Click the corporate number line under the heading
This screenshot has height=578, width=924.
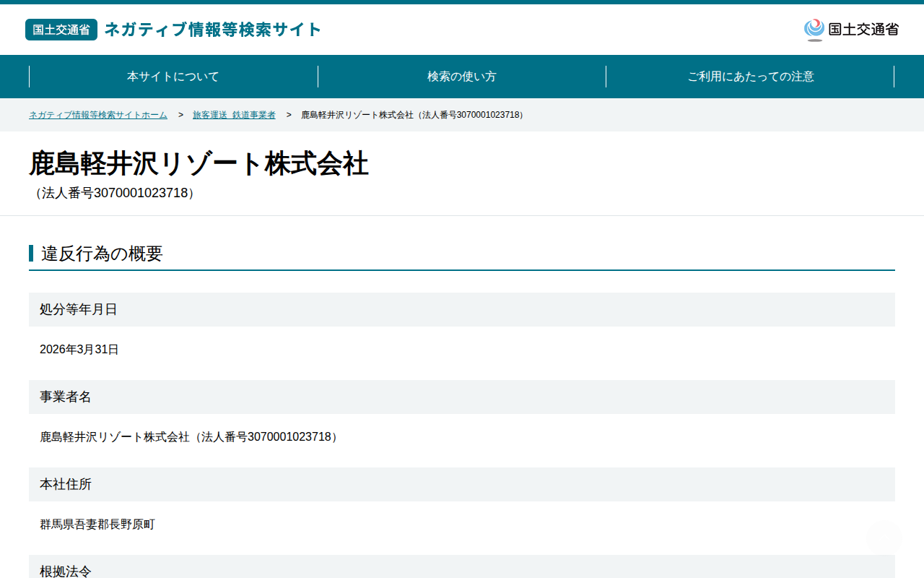[x=114, y=193]
